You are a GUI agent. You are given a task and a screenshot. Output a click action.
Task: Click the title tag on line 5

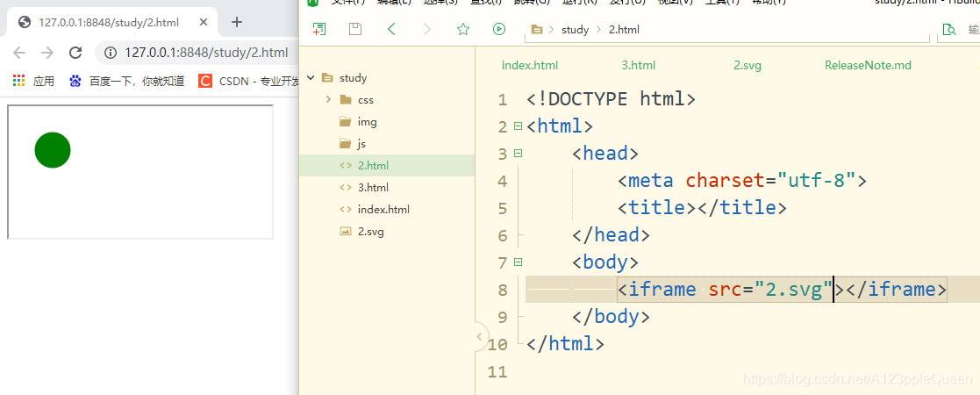pos(702,207)
